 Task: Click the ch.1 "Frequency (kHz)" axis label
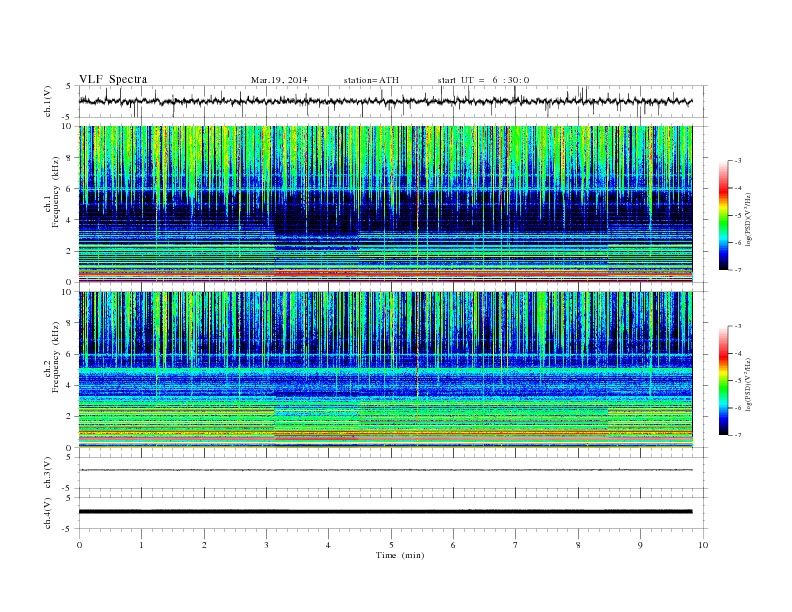[55, 192]
